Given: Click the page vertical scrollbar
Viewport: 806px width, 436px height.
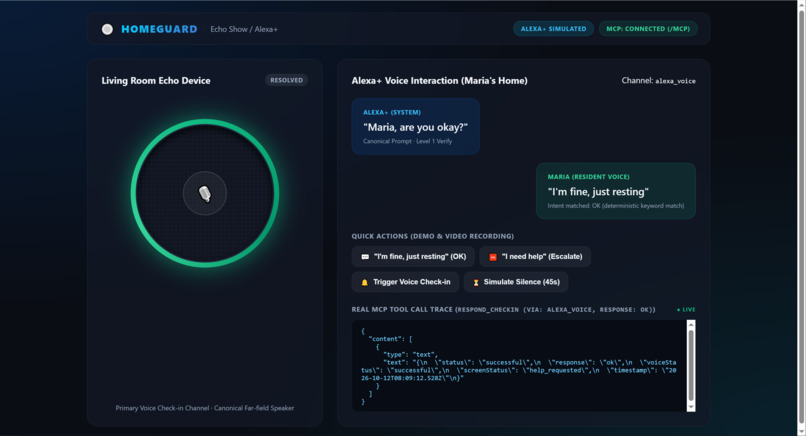Looking at the screenshot, I should pos(801,218).
